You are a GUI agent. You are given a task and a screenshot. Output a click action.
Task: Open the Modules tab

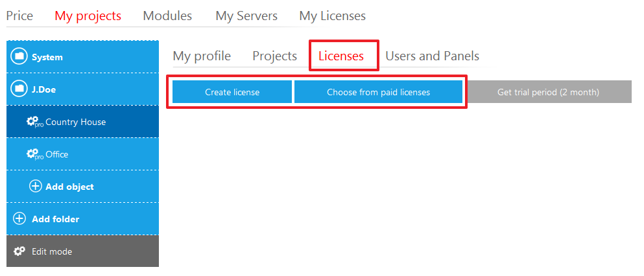pos(167,16)
